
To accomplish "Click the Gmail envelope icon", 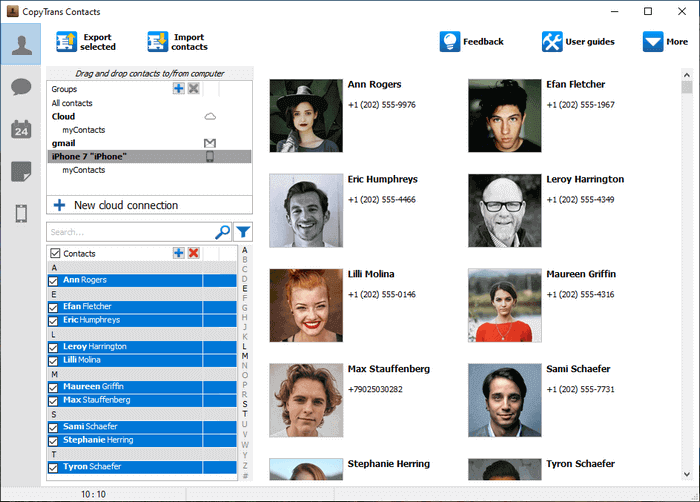I will pyautogui.click(x=210, y=143).
